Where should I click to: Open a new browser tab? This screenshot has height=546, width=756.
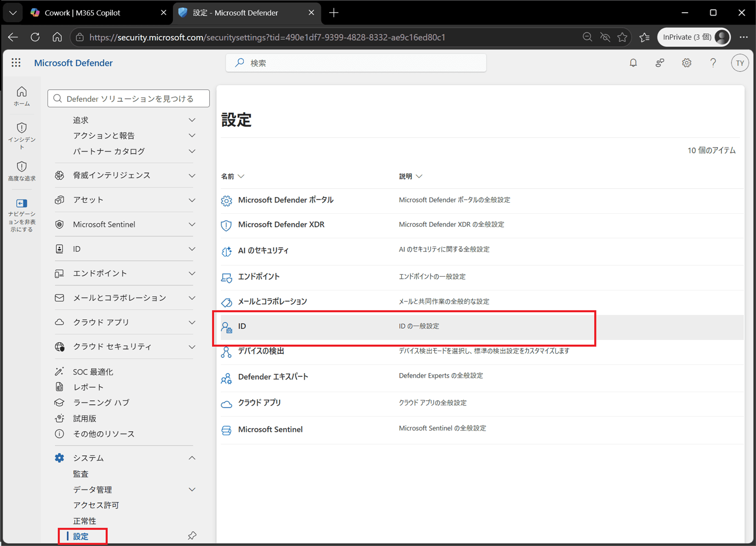pyautogui.click(x=334, y=13)
